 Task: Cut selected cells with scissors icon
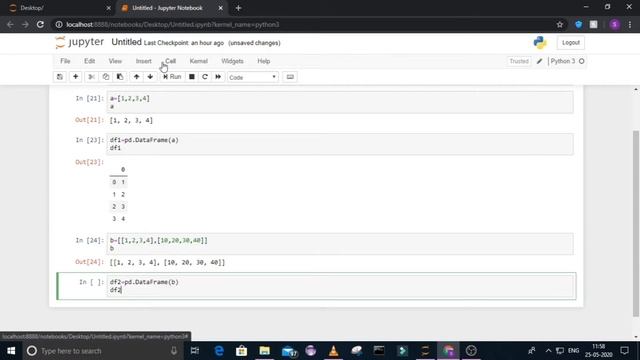91,77
